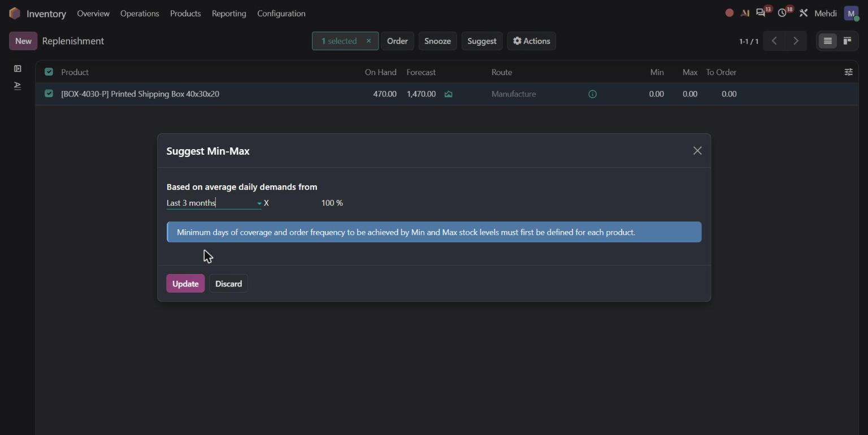The width and height of the screenshot is (868, 435).
Task: Edit the 100 % factor field
Action: point(332,203)
